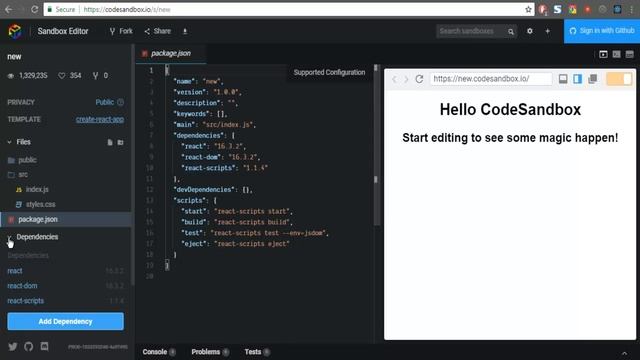Refresh the sandbox preview
The image size is (640, 360).
pyautogui.click(x=419, y=79)
